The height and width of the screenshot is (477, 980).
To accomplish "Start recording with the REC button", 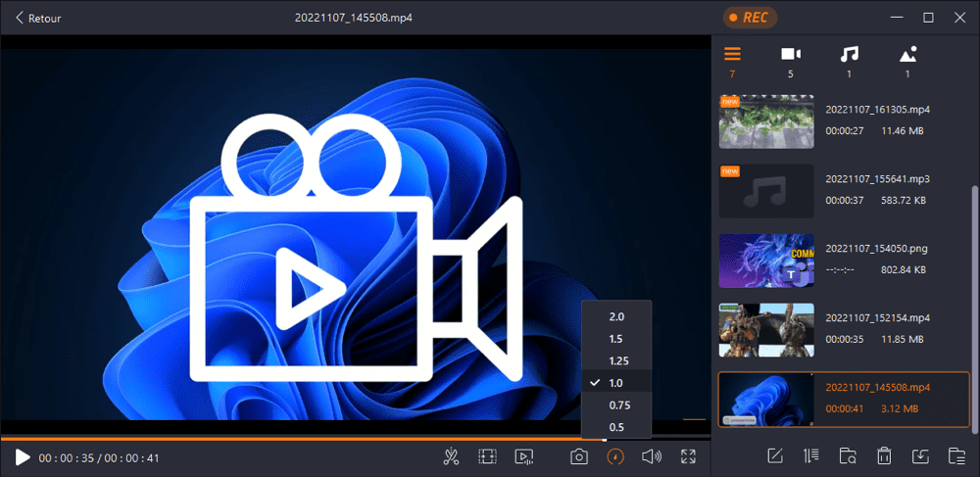I will pos(750,18).
